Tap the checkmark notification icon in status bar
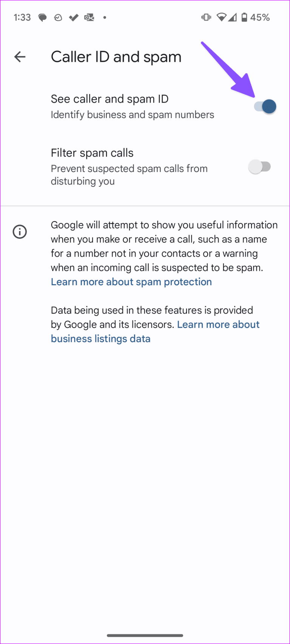 [x=73, y=17]
